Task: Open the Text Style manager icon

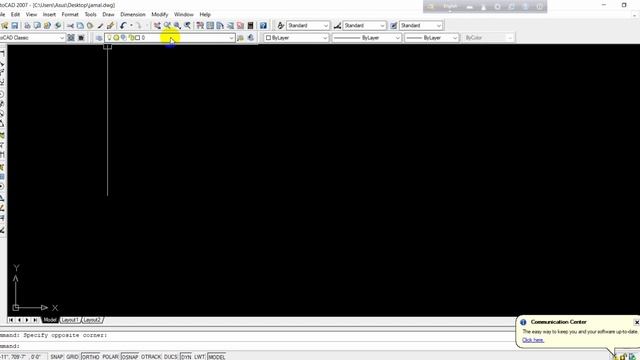Action: [280, 25]
